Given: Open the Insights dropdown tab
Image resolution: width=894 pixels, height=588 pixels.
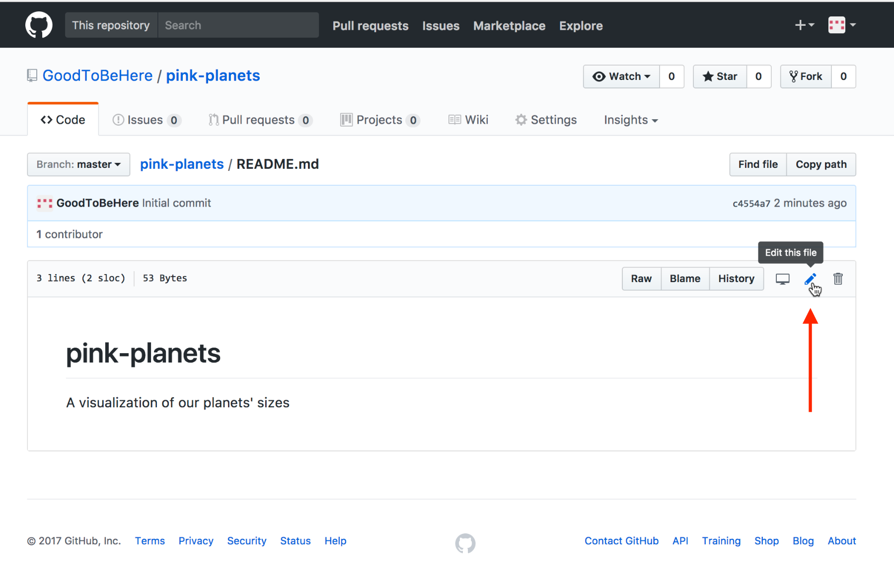Looking at the screenshot, I should (630, 120).
